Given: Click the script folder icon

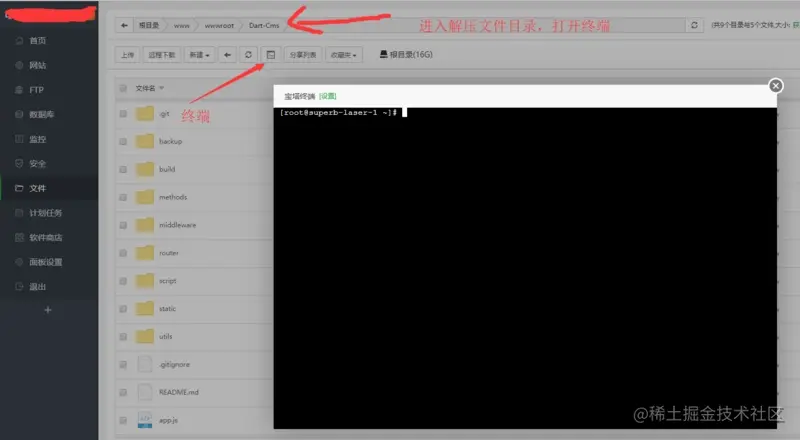Looking at the screenshot, I should click(145, 281).
